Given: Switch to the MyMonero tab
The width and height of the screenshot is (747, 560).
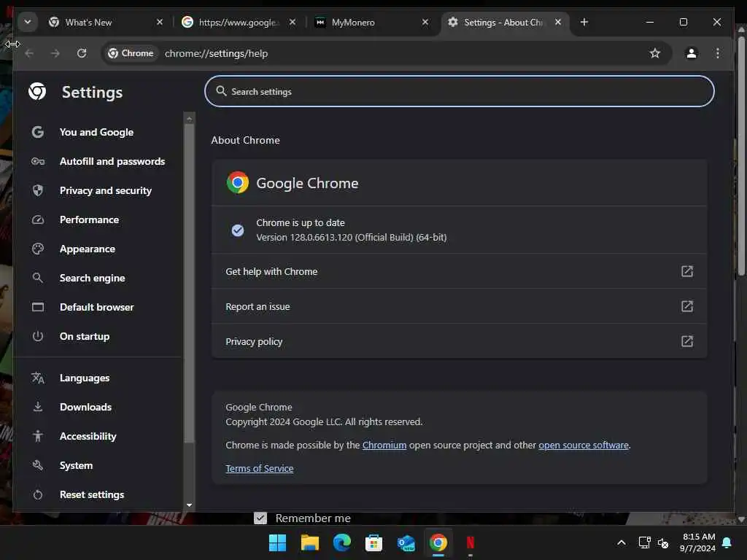Looking at the screenshot, I should pyautogui.click(x=372, y=23).
